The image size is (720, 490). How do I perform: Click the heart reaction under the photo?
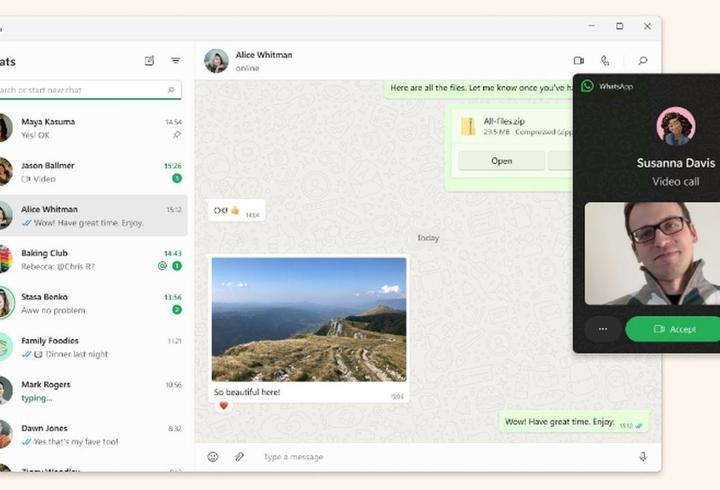[224, 406]
